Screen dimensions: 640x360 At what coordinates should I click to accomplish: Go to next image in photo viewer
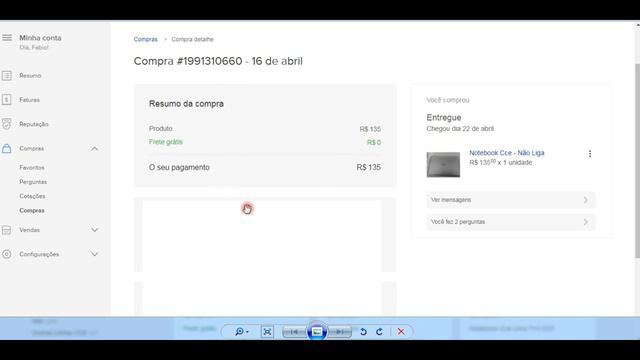[x=339, y=332]
